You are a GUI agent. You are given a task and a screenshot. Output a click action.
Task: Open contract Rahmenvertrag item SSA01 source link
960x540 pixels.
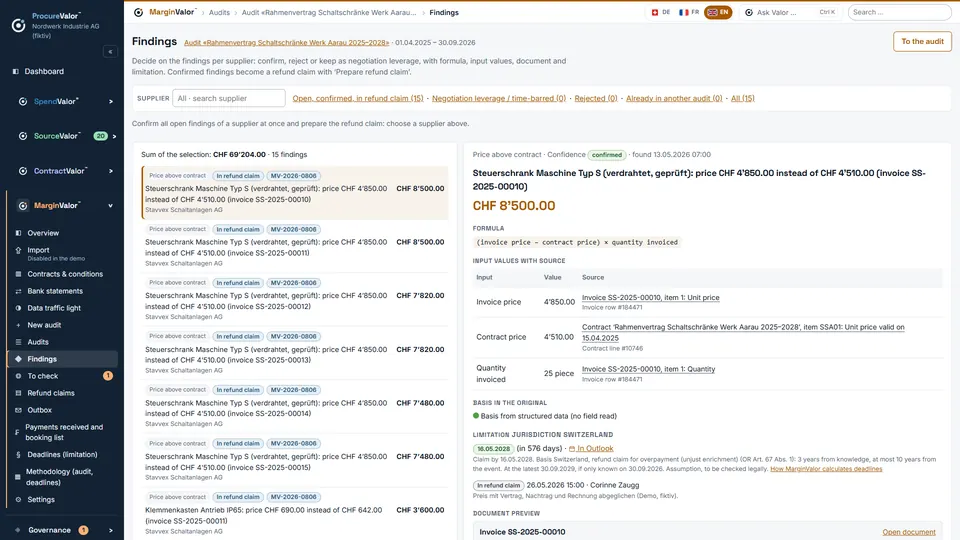click(743, 332)
